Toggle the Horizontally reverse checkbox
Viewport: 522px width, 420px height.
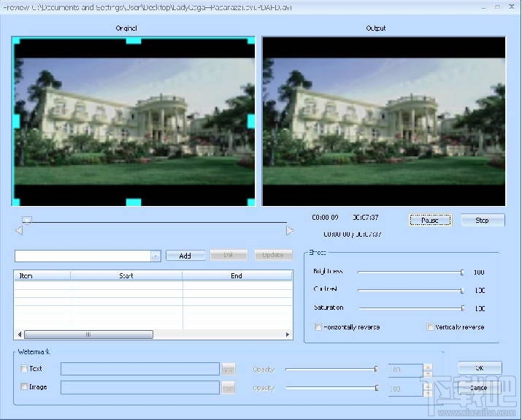click(x=318, y=327)
